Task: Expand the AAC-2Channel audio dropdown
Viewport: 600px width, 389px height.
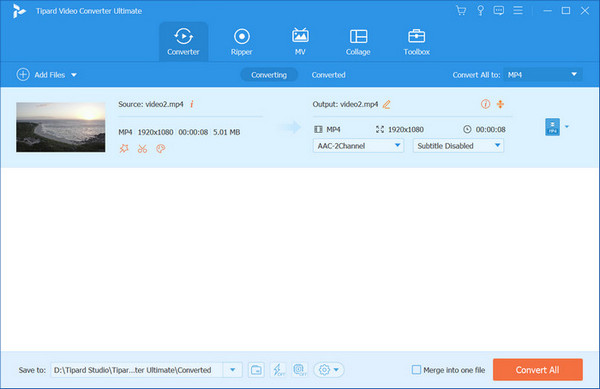Action: [358, 146]
